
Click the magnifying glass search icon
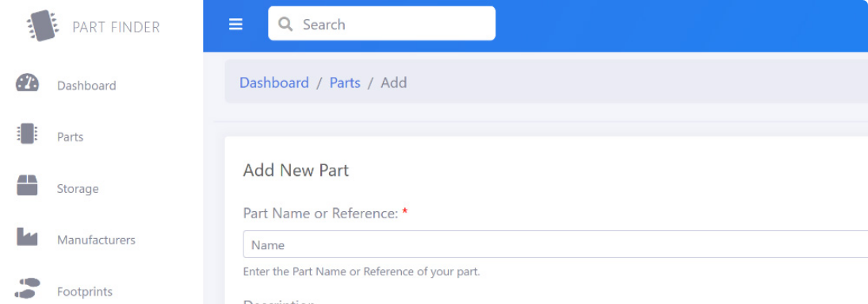click(285, 24)
